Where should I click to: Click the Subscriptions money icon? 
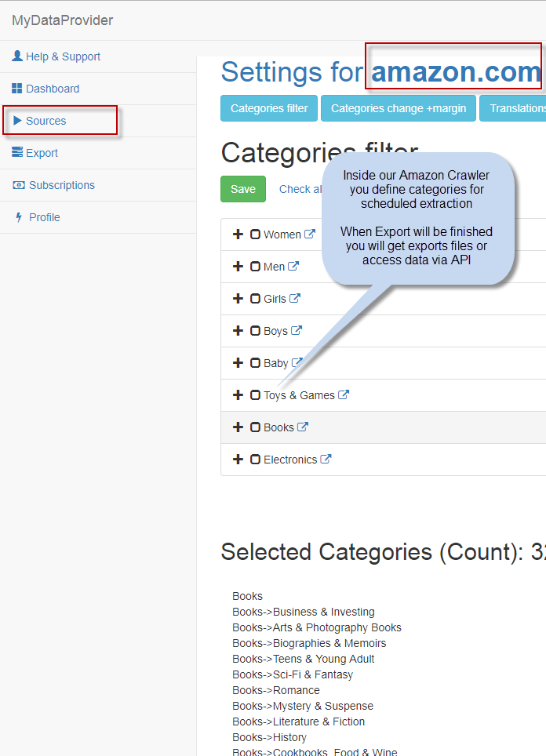click(x=19, y=185)
